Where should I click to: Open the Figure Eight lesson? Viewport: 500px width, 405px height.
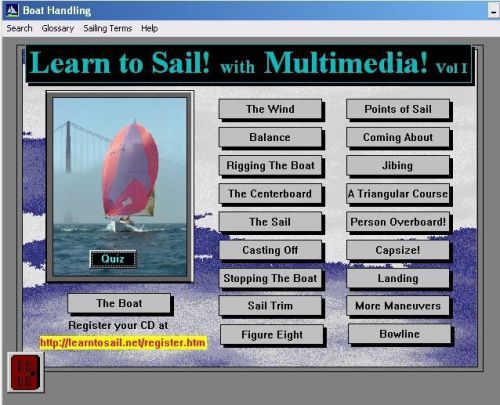click(x=272, y=334)
